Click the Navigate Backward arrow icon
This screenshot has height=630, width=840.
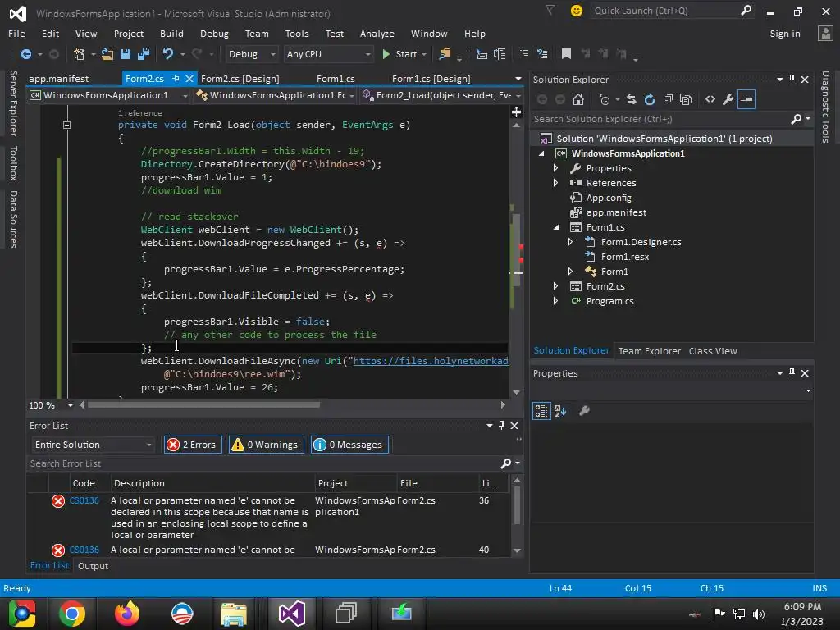[x=25, y=54]
